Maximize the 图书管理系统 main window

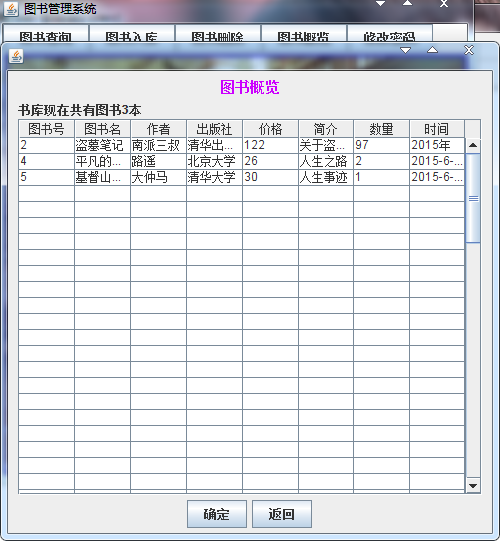pos(408,3)
